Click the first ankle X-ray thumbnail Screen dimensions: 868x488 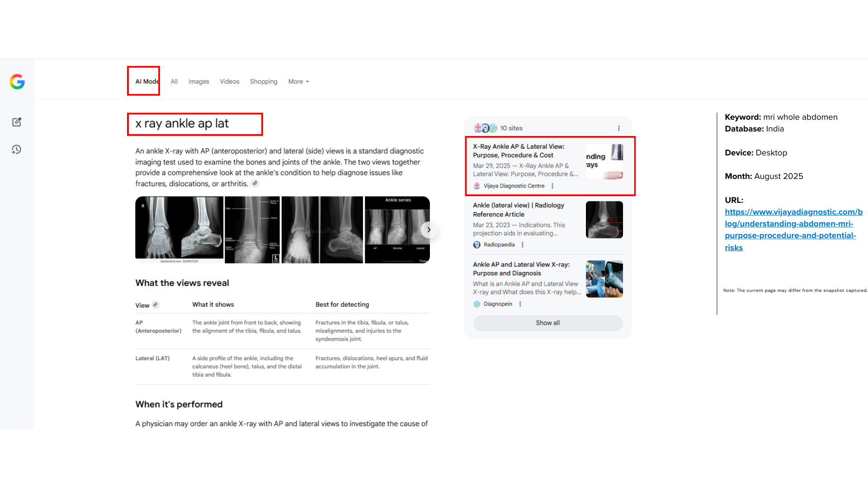click(x=179, y=230)
